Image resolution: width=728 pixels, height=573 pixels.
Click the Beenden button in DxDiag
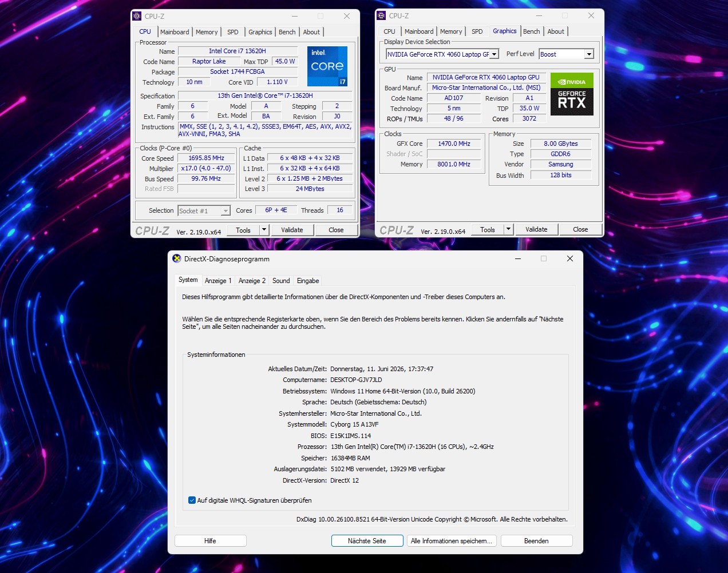click(536, 541)
